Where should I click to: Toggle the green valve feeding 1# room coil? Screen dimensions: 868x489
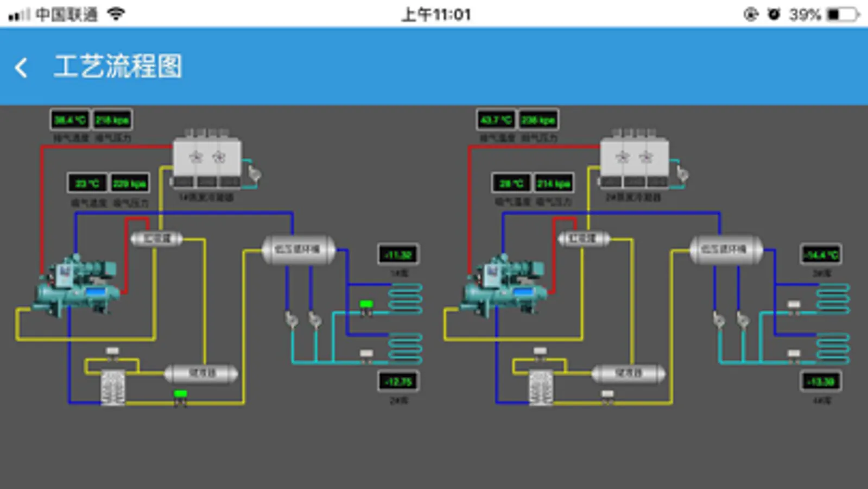366,308
